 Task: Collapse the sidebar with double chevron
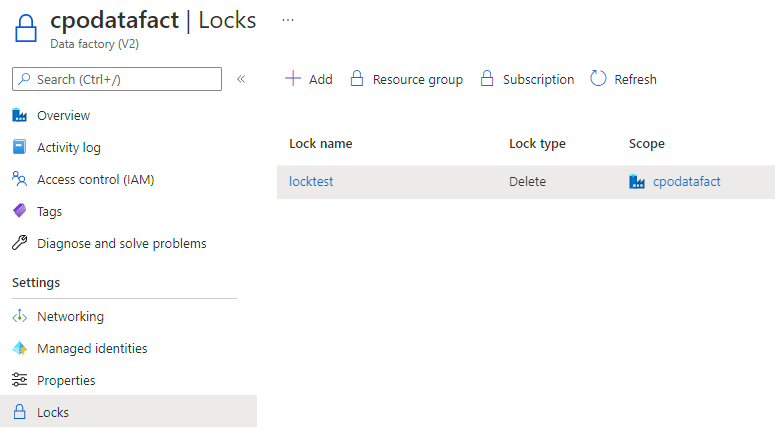(241, 79)
